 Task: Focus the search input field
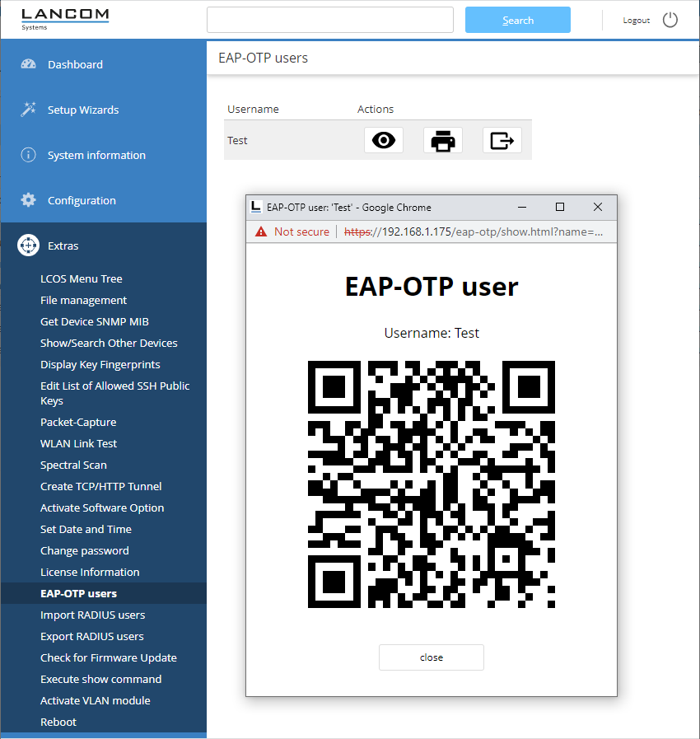[x=329, y=20]
